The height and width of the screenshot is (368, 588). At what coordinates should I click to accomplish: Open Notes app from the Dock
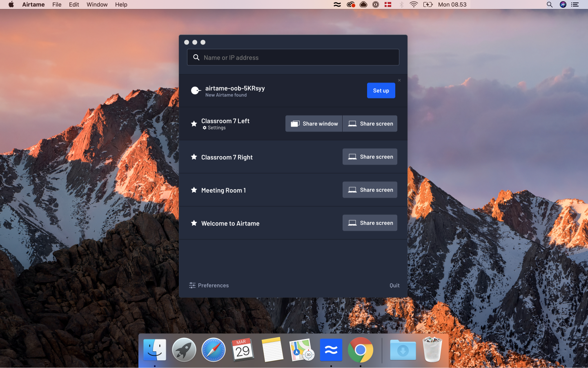click(x=272, y=350)
